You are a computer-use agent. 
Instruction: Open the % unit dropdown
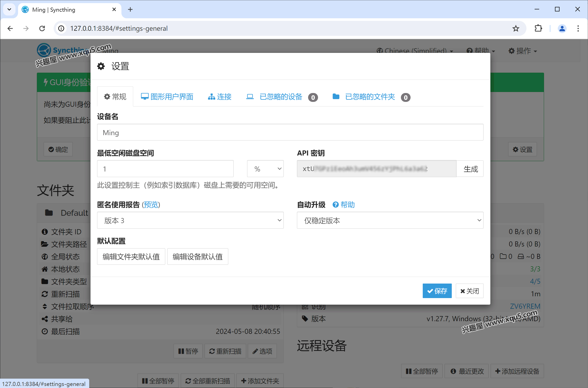[x=265, y=169]
